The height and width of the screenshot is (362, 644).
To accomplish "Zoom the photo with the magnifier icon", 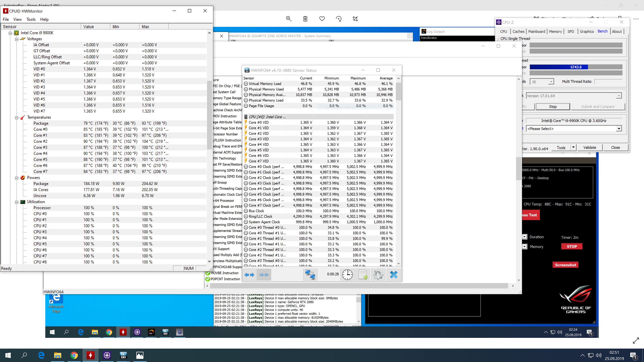I will point(289,19).
